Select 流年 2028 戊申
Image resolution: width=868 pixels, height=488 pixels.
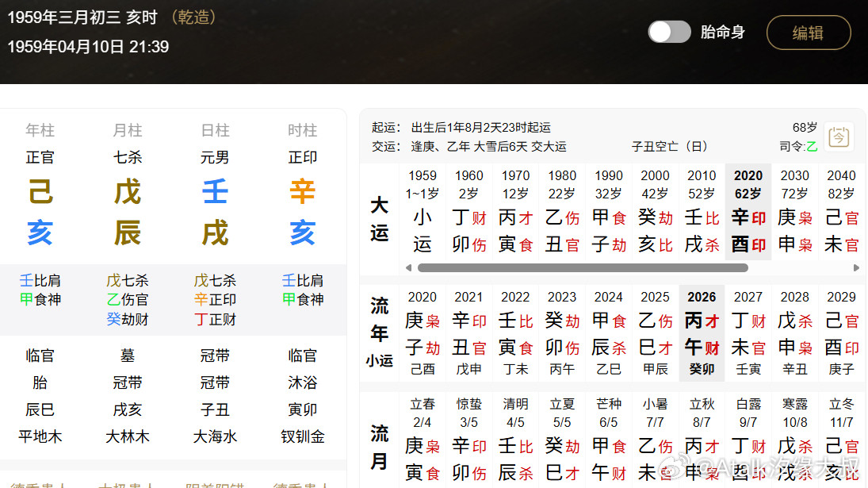point(794,333)
